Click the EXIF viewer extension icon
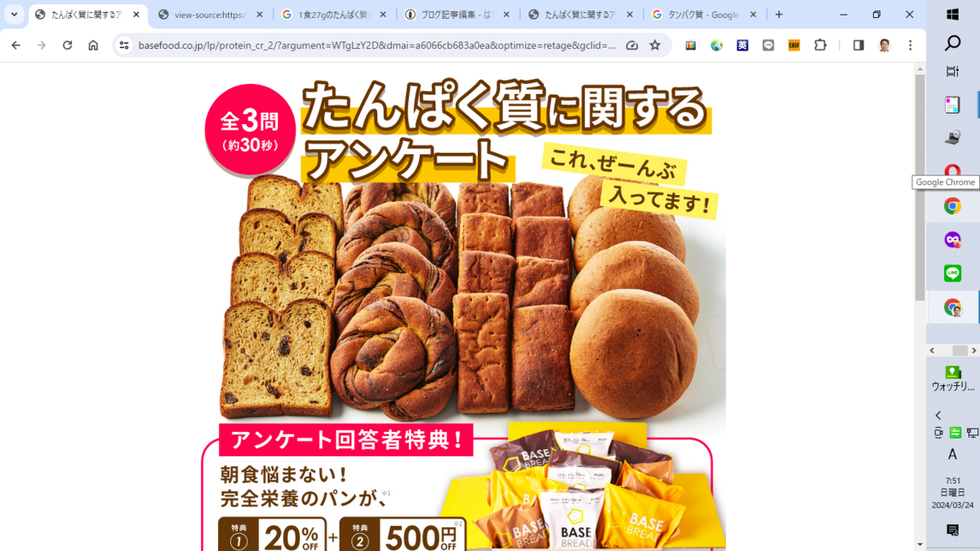This screenshot has height=551, width=980. tap(794, 46)
